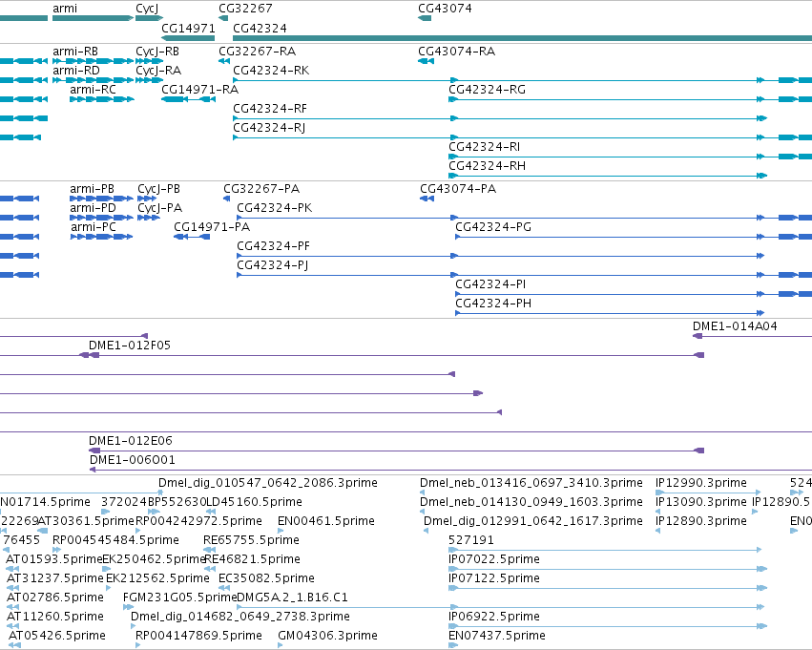Select the GM04306.3prime EST
812x650 pixels.
coord(328,637)
